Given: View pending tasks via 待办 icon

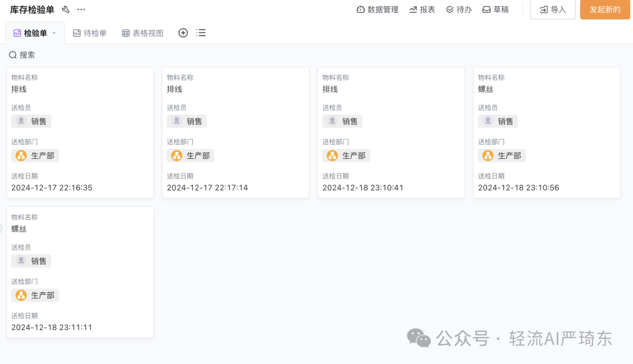Looking at the screenshot, I should point(459,9).
